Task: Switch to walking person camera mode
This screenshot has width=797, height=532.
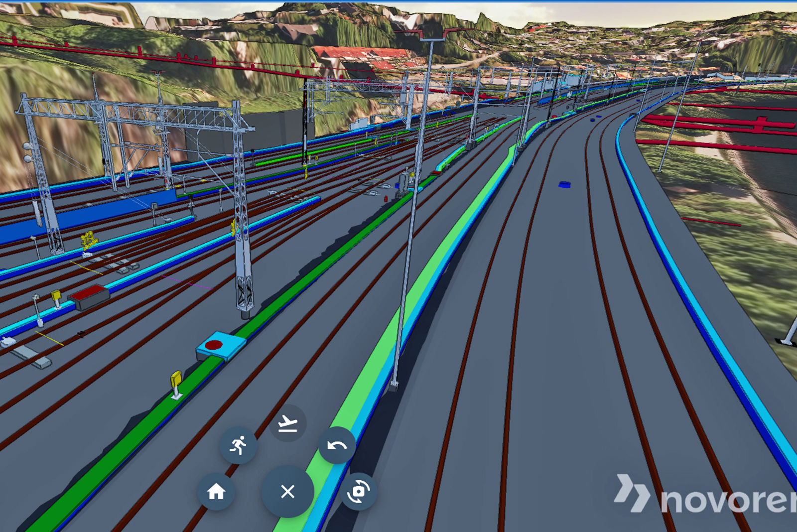Action: (x=238, y=445)
